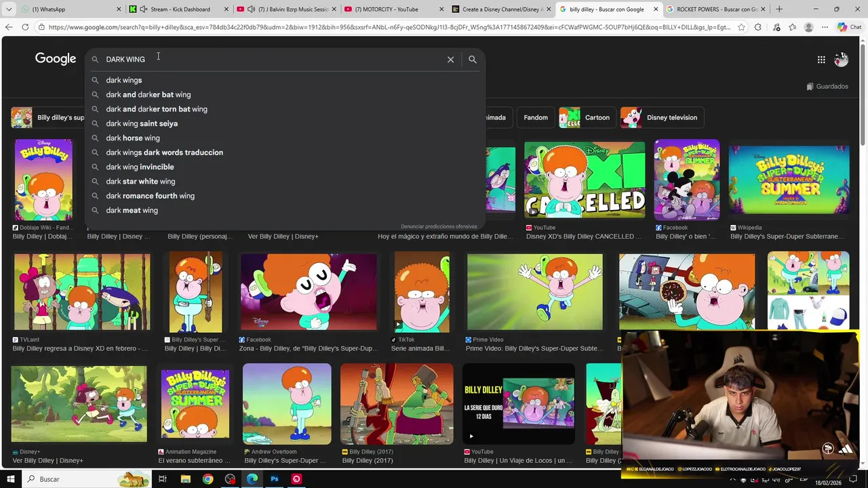Choose suggestion 'dark romance fourth wing'
Image resolution: width=868 pixels, height=488 pixels.
pyautogui.click(x=285, y=196)
